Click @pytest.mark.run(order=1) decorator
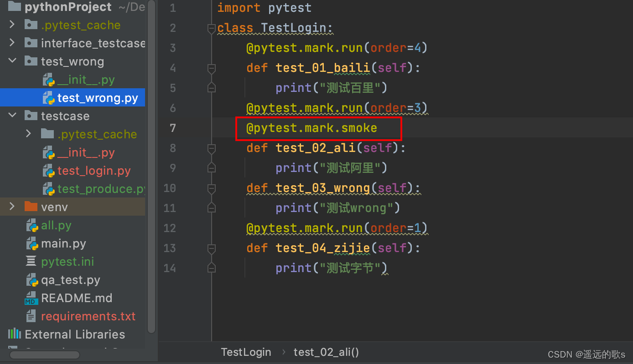 tap(337, 228)
